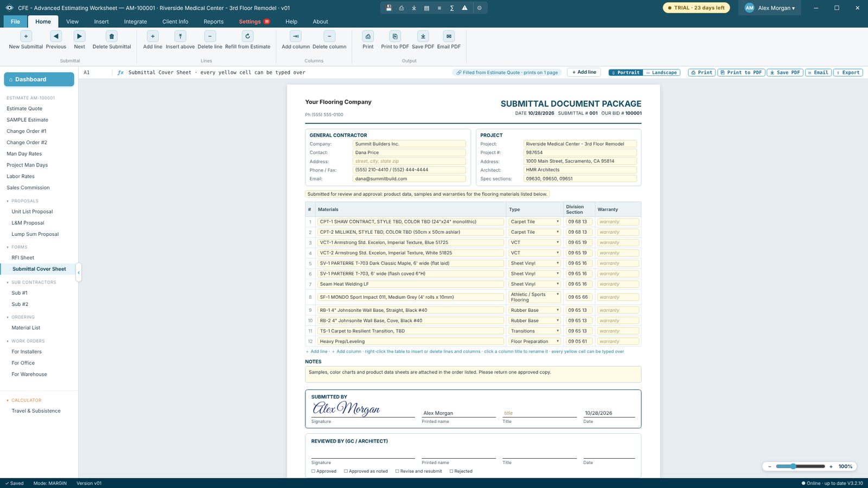The height and width of the screenshot is (488, 868).
Task: Go to Previous submittal
Action: tap(56, 36)
